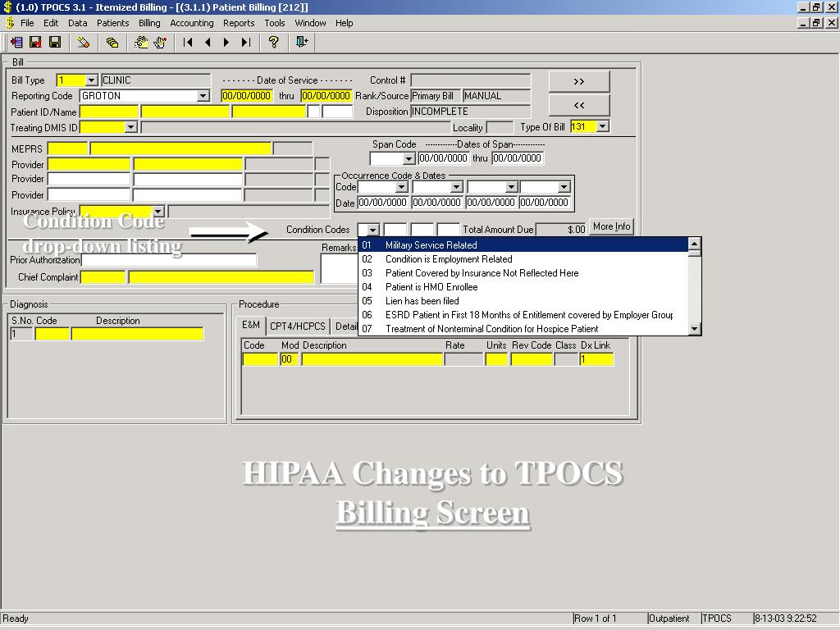840x630 pixels.
Task: Expand the Treating DMIS ID dropdown
Action: pyautogui.click(x=130, y=127)
